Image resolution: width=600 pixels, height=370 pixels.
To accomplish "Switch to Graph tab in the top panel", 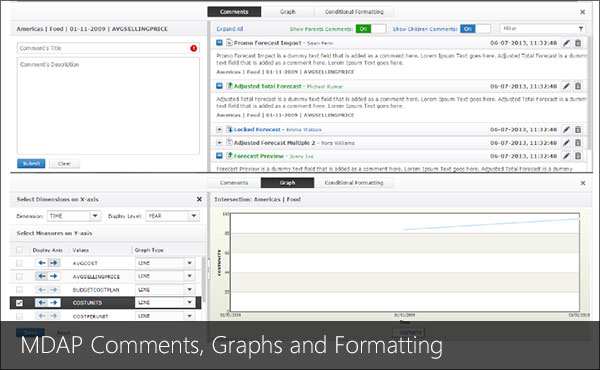I will point(288,12).
